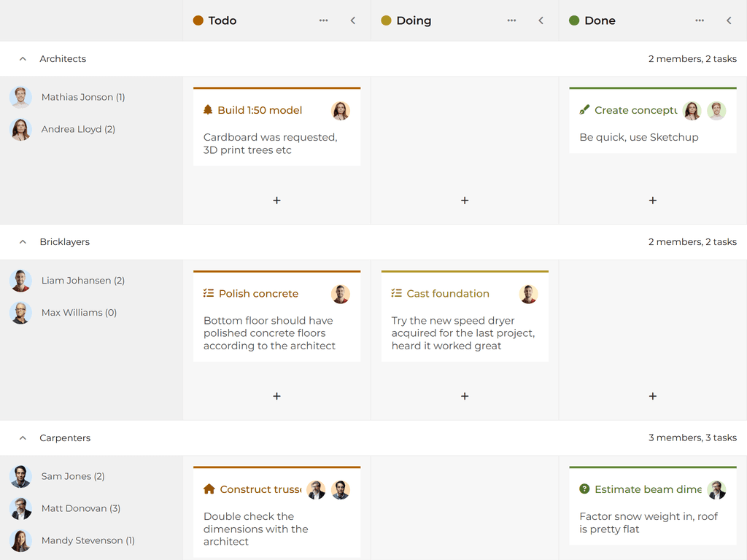
Task: Collapse the Done column with its chevron
Action: click(x=729, y=20)
